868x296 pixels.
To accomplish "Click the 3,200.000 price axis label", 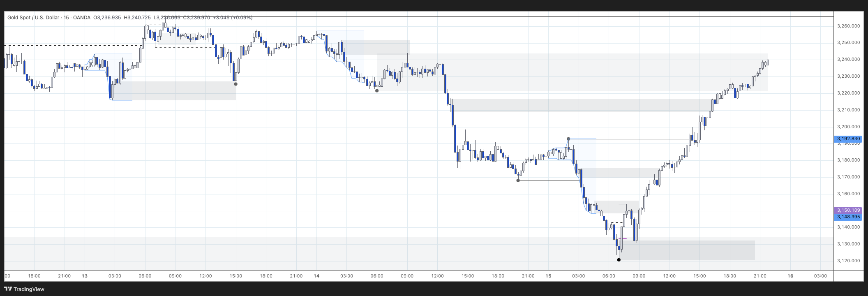I will 848,127.
